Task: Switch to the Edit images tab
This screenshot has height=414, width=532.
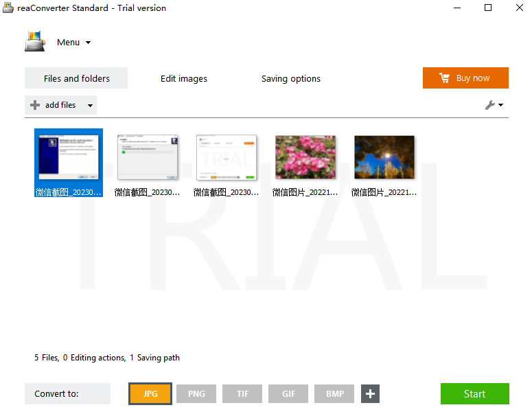Action: pos(184,79)
